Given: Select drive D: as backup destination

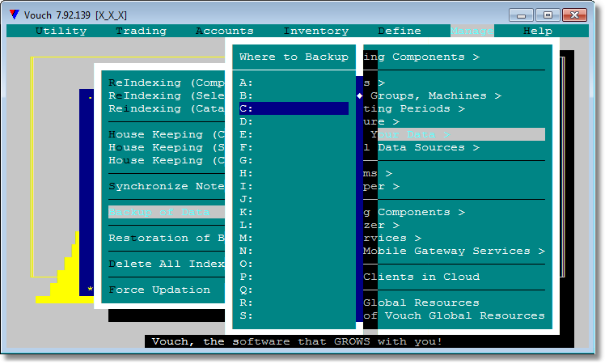Looking at the screenshot, I should [x=294, y=121].
